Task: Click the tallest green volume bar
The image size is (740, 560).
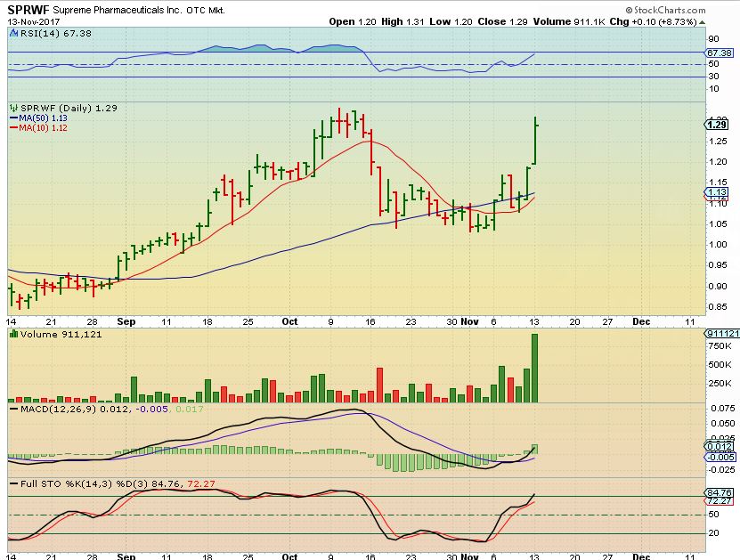Action: pos(534,368)
